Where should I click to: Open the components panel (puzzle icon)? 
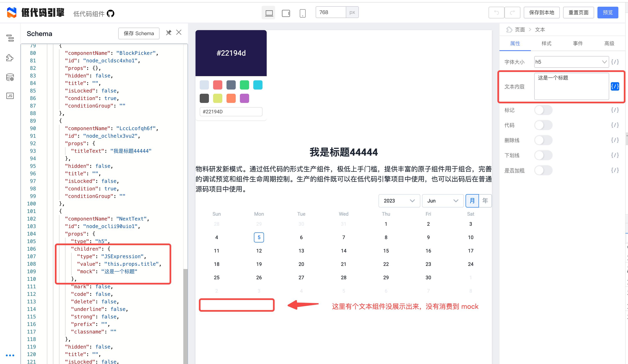pyautogui.click(x=10, y=58)
